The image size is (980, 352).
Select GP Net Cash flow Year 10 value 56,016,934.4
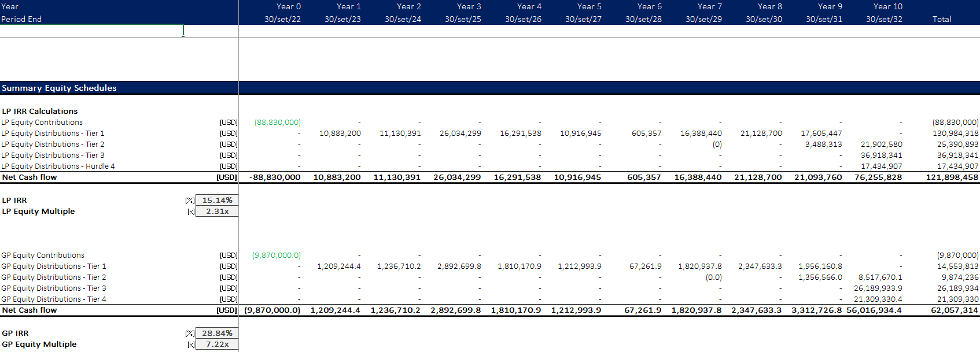coord(874,310)
